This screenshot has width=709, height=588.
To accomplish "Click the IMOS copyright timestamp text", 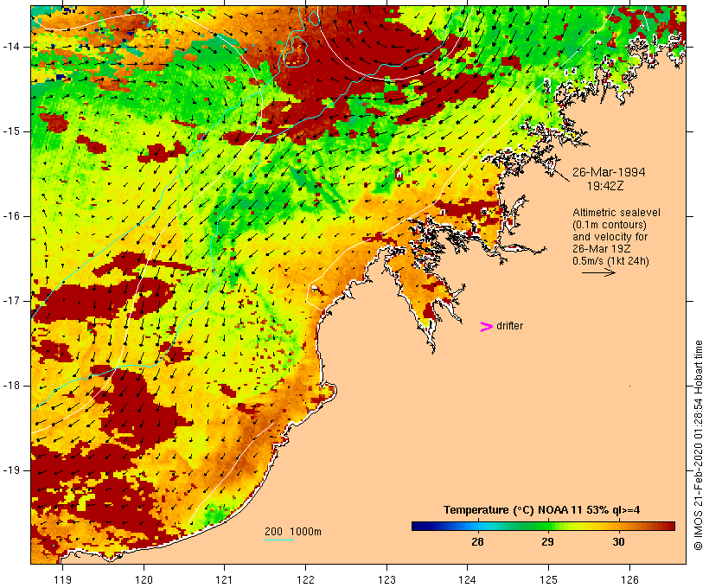I will tap(699, 445).
